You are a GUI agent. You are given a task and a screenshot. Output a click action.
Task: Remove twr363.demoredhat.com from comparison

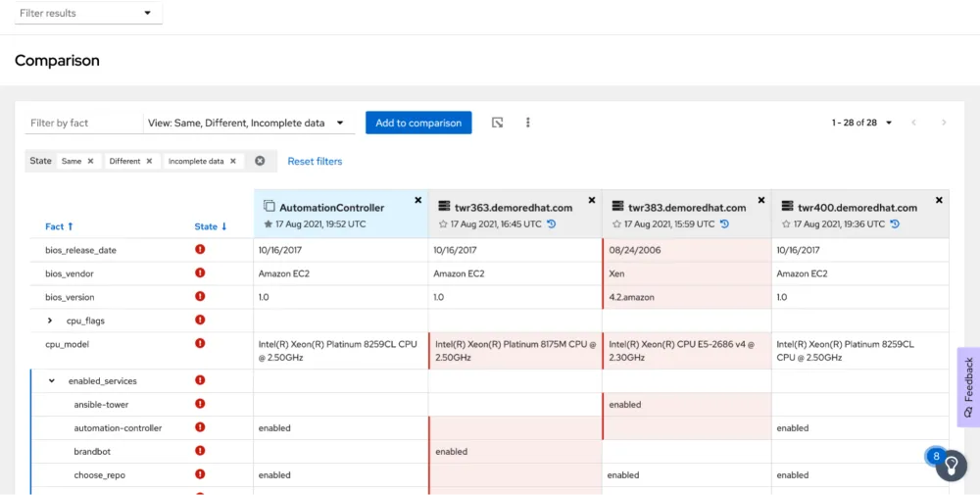(592, 200)
